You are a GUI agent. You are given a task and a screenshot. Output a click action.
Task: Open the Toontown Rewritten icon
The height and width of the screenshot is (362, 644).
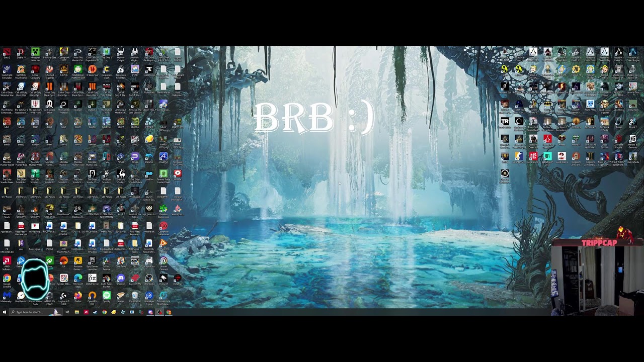tap(120, 71)
